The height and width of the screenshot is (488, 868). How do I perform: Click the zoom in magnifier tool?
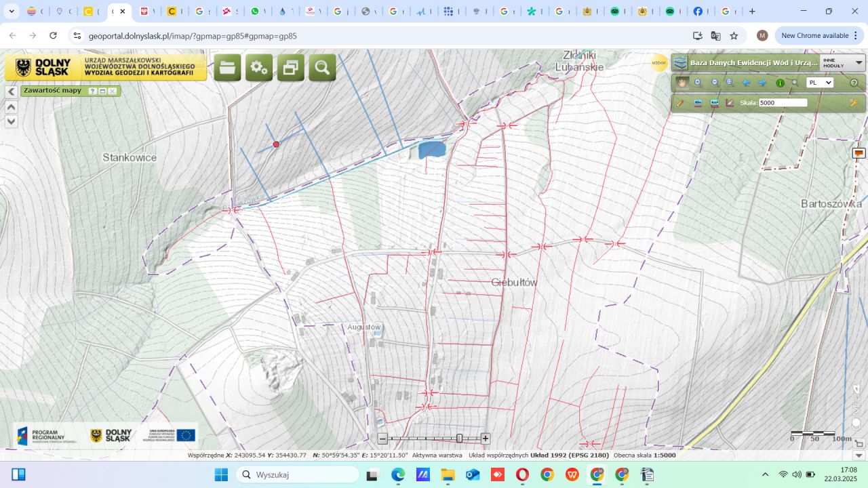698,83
